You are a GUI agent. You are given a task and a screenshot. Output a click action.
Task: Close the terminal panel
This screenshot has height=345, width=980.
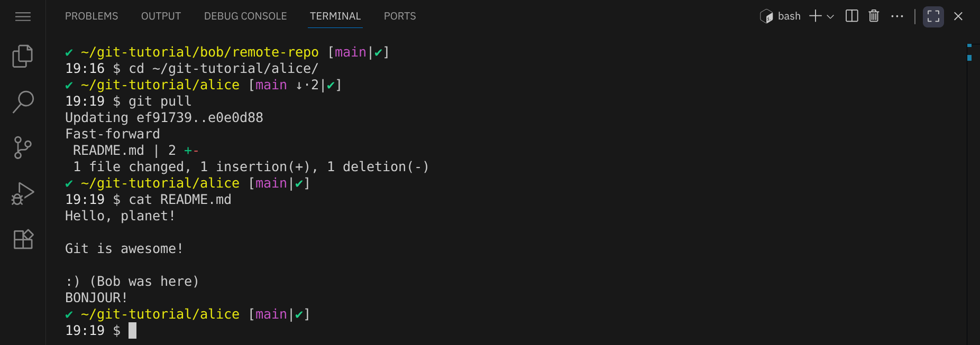coord(958,16)
